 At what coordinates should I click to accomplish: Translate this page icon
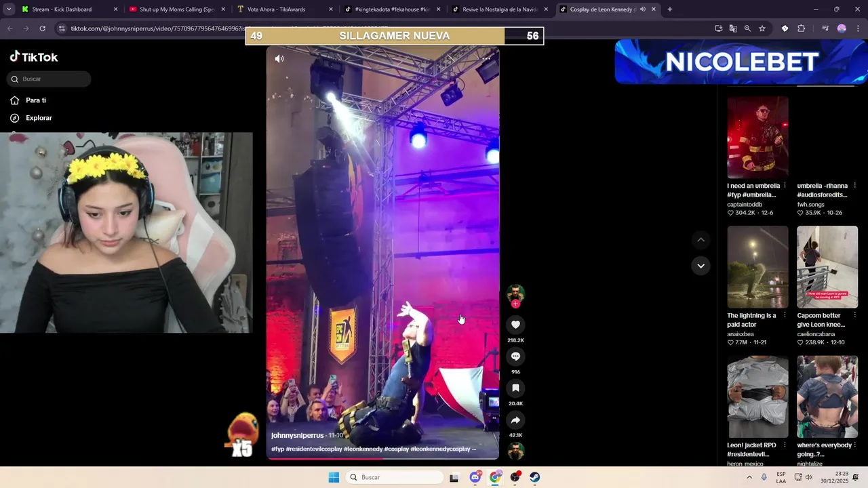733,28
